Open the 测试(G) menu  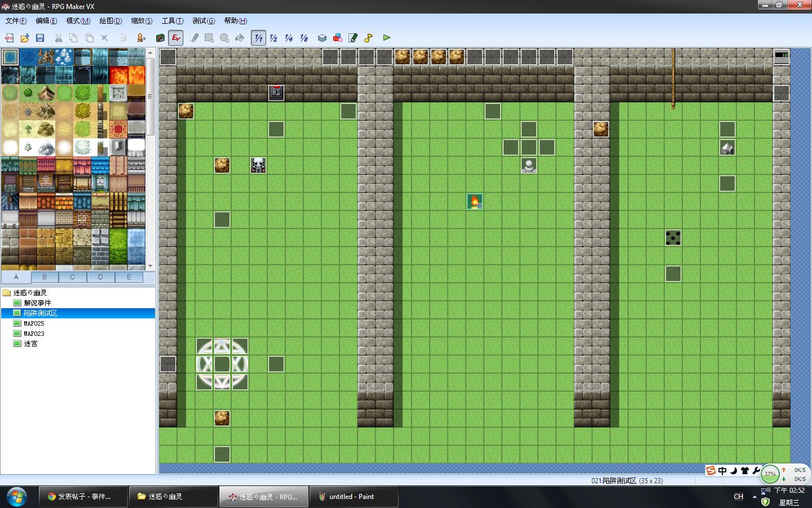pyautogui.click(x=204, y=21)
